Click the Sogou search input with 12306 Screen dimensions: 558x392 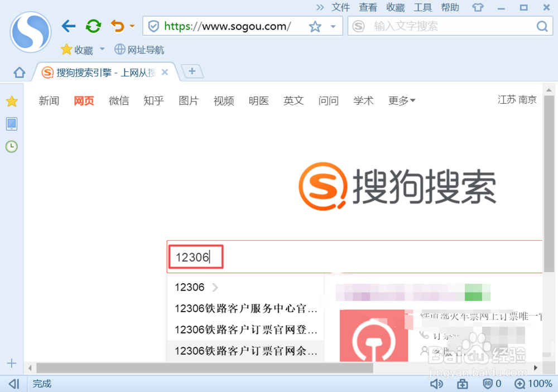coord(354,257)
